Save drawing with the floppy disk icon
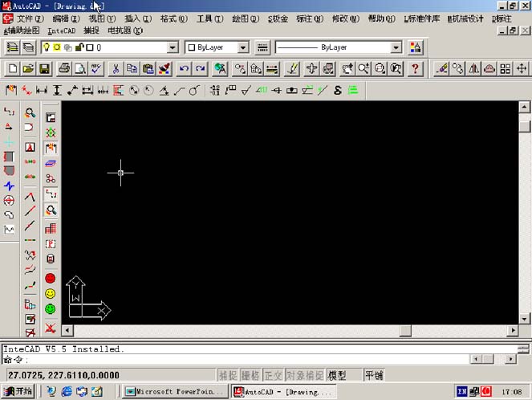 (44, 69)
